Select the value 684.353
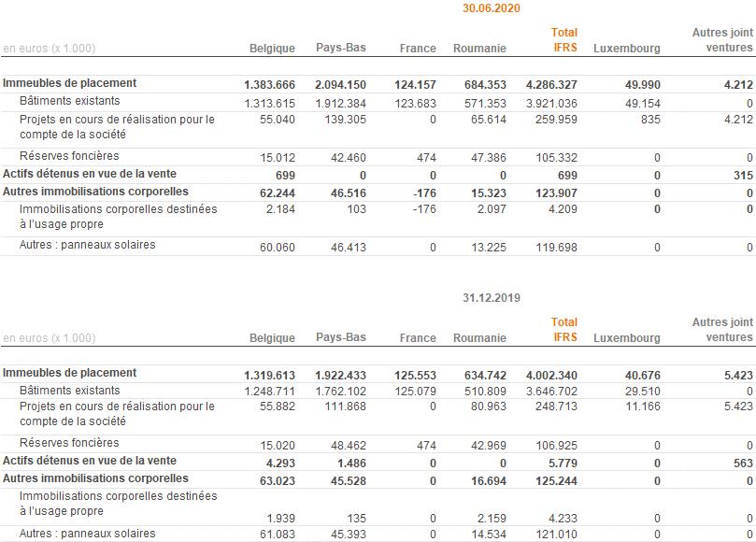This screenshot has height=542, width=756. (485, 85)
